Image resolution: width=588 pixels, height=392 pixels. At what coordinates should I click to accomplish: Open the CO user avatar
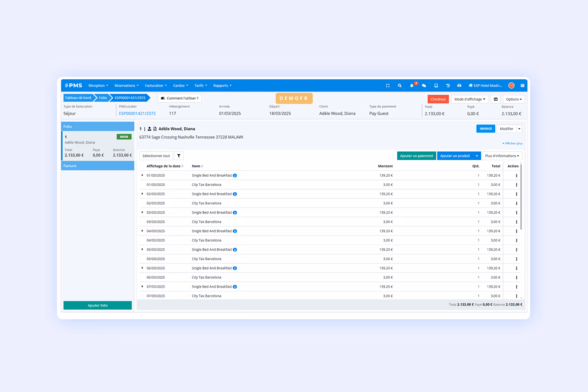tap(511, 86)
